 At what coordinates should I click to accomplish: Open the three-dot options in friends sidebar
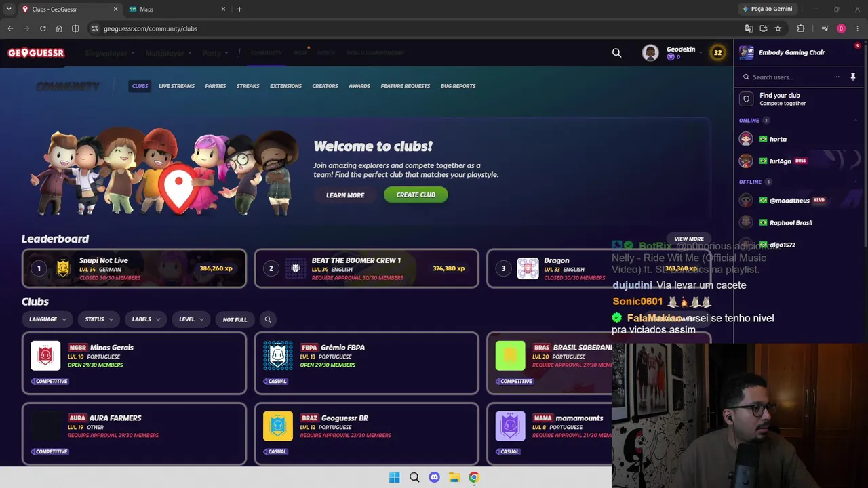coord(837,77)
